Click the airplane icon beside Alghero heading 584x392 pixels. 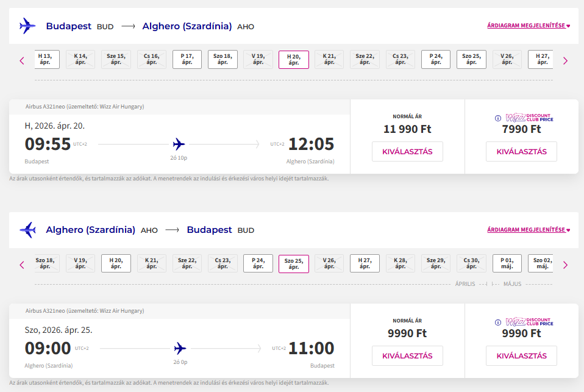point(27,230)
